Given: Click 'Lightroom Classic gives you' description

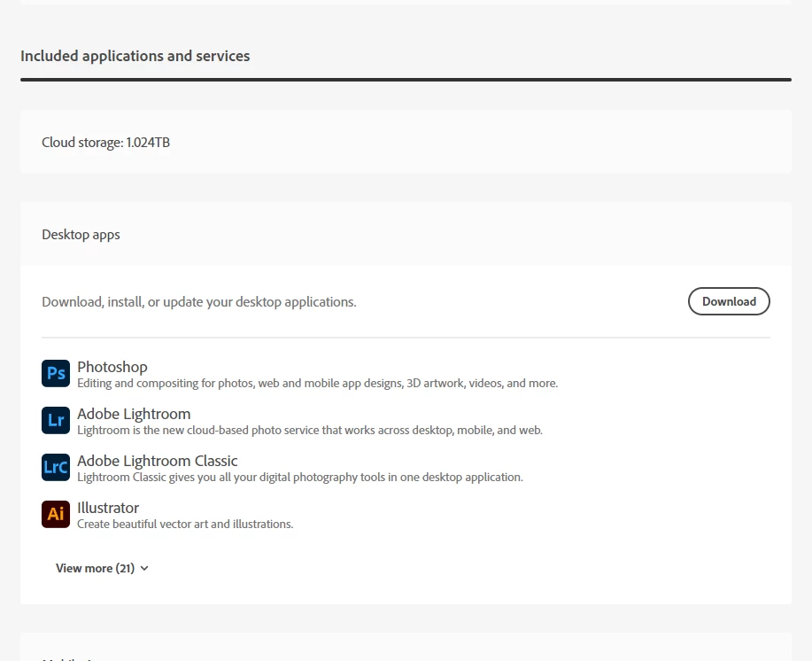Looking at the screenshot, I should pyautogui.click(x=300, y=477).
